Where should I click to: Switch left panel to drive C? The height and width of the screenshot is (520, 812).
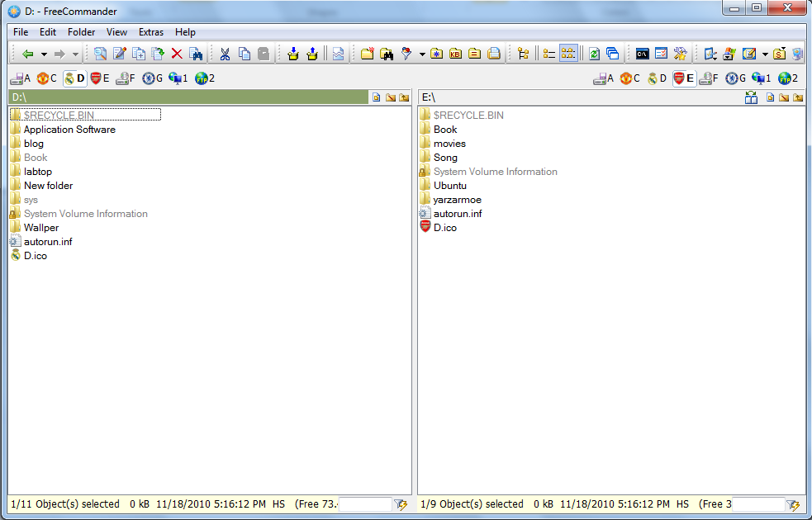coord(46,78)
